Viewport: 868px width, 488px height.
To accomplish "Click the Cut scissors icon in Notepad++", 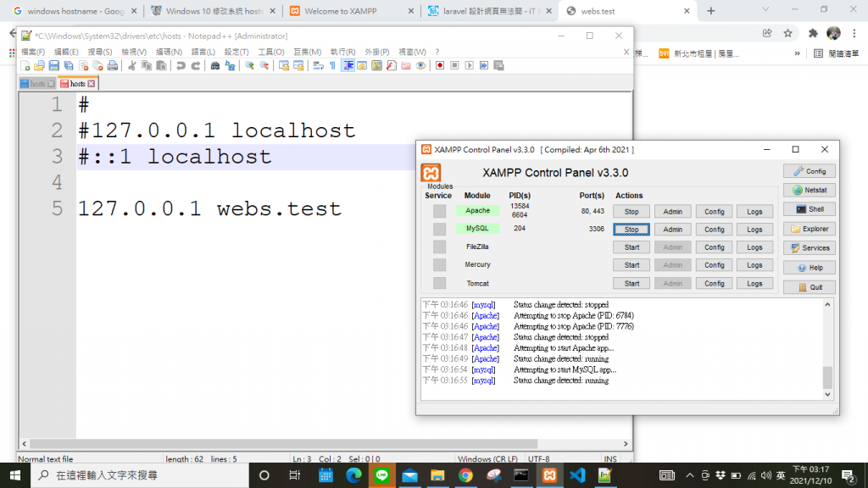I will click(x=131, y=66).
